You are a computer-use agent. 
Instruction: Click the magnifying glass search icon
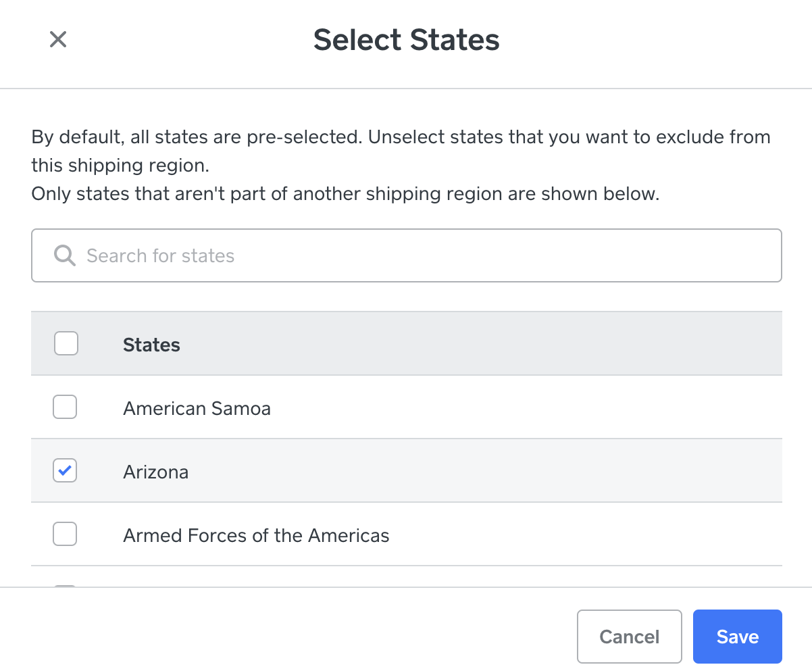coord(65,255)
